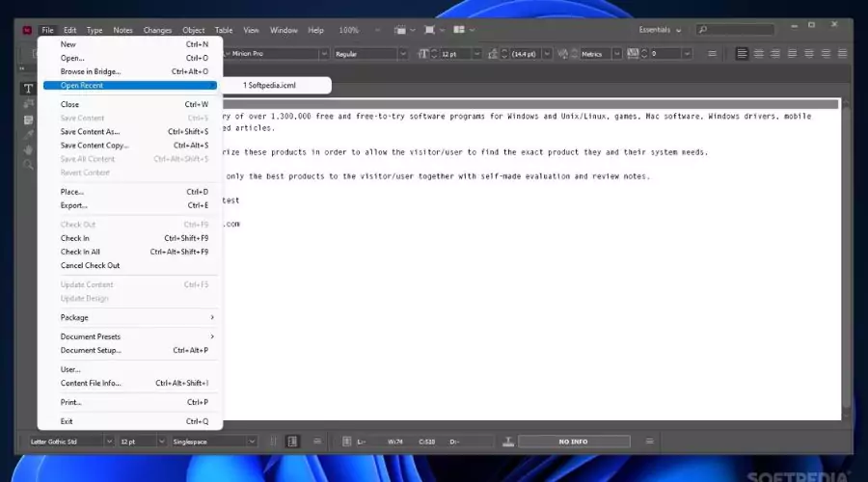Open the Notes menu
This screenshot has width=868, height=482.
tap(122, 30)
